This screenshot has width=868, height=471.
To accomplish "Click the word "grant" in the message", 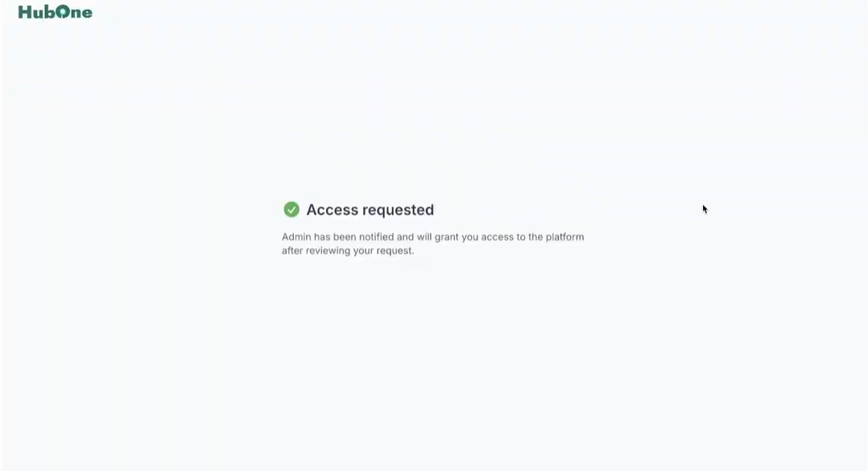I will [x=447, y=238].
